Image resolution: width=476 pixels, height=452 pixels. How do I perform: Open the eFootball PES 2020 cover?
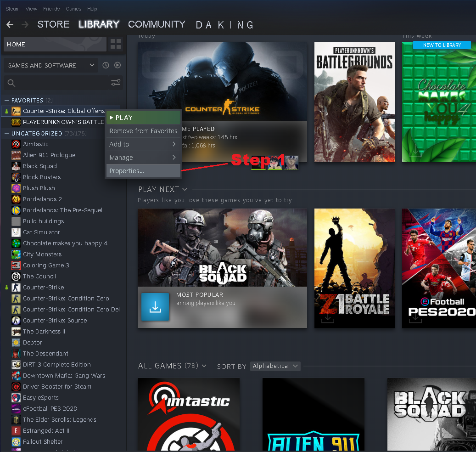[x=439, y=268]
